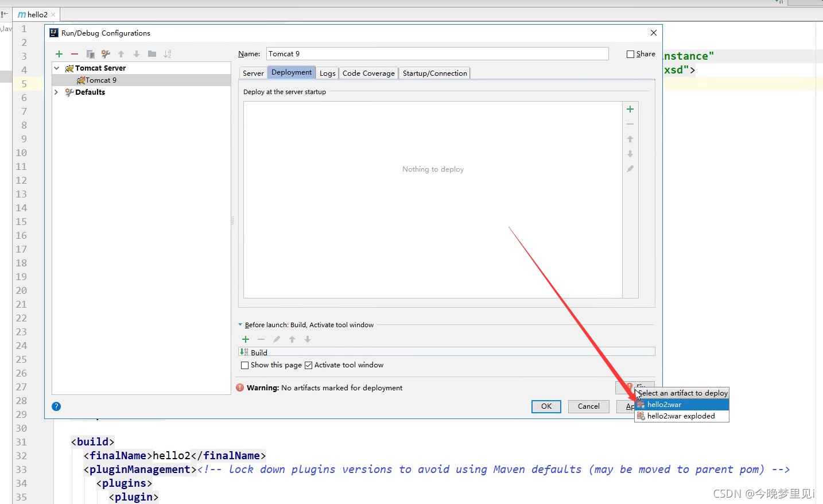Uncheck Activate tool window

[x=308, y=365]
